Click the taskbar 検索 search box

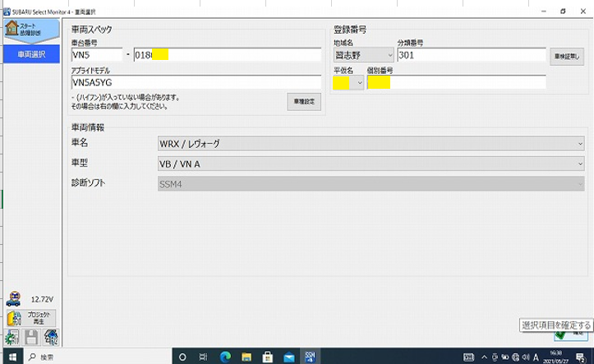98,357
